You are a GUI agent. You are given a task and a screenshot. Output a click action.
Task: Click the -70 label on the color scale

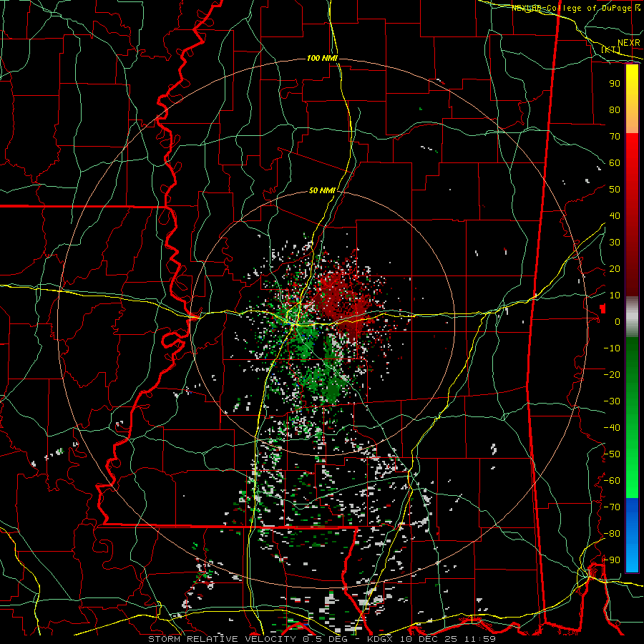[x=612, y=507]
